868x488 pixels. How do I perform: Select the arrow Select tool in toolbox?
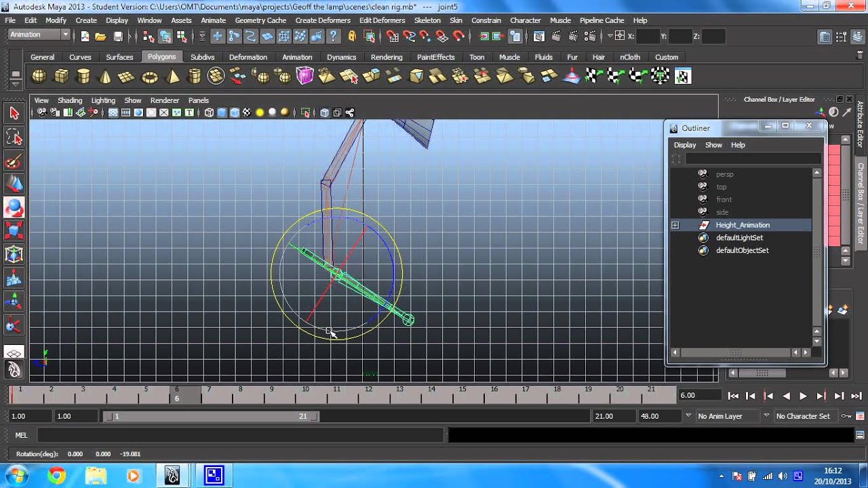(x=14, y=113)
